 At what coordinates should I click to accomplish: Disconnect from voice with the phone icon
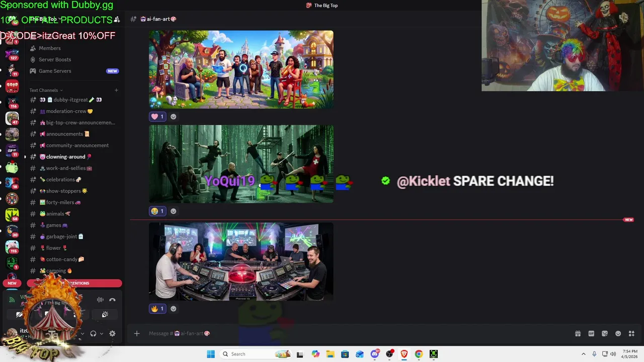pos(112,300)
